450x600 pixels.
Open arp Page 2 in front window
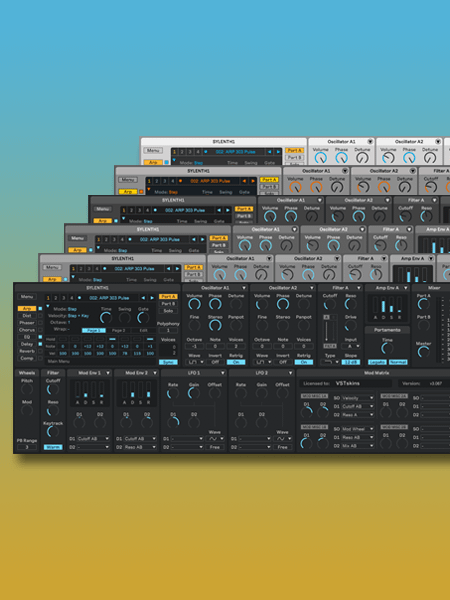tap(118, 330)
